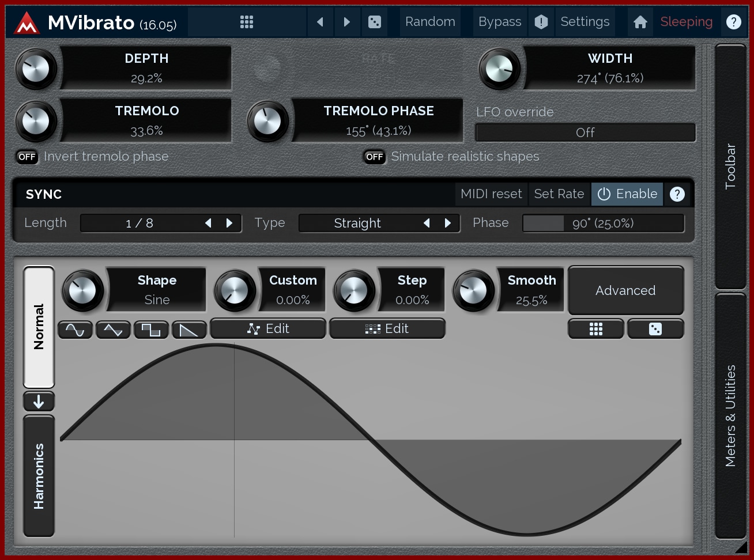Open the LFO override dropdown
Viewport: 754px width, 560px height.
coord(585,133)
